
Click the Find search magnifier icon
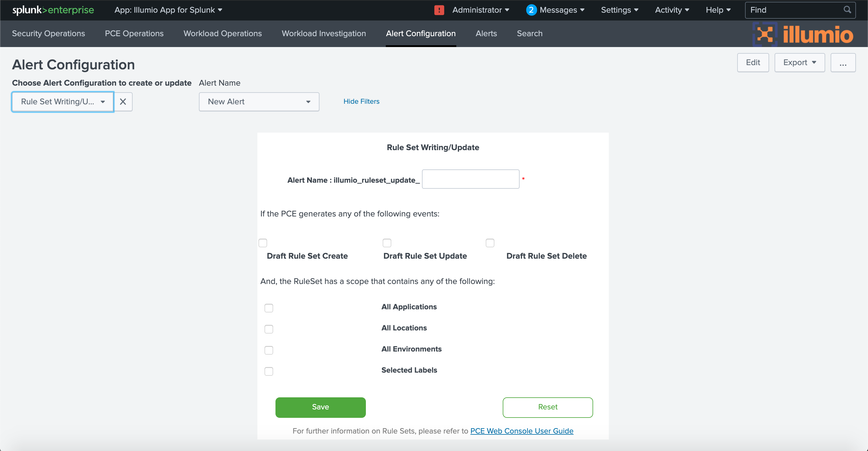pos(847,10)
